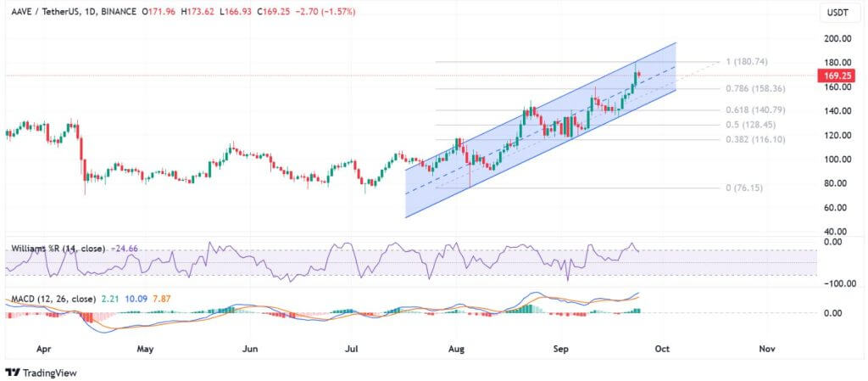
Task: Click the 0 (76.15) Fibonacci label
Action: click(x=744, y=188)
